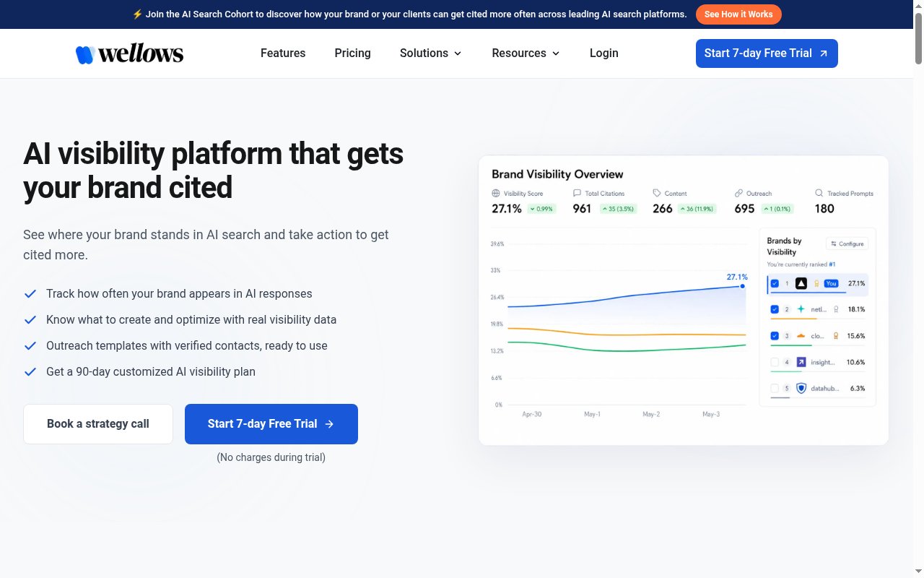Click the black triangle logo of rank 1 brand
Viewport: 924px width, 578px height.
[801, 283]
